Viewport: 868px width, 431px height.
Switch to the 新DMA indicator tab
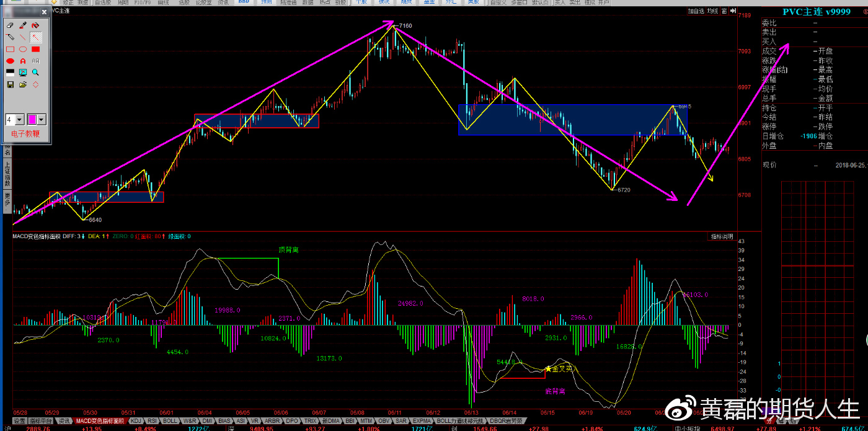[331, 421]
